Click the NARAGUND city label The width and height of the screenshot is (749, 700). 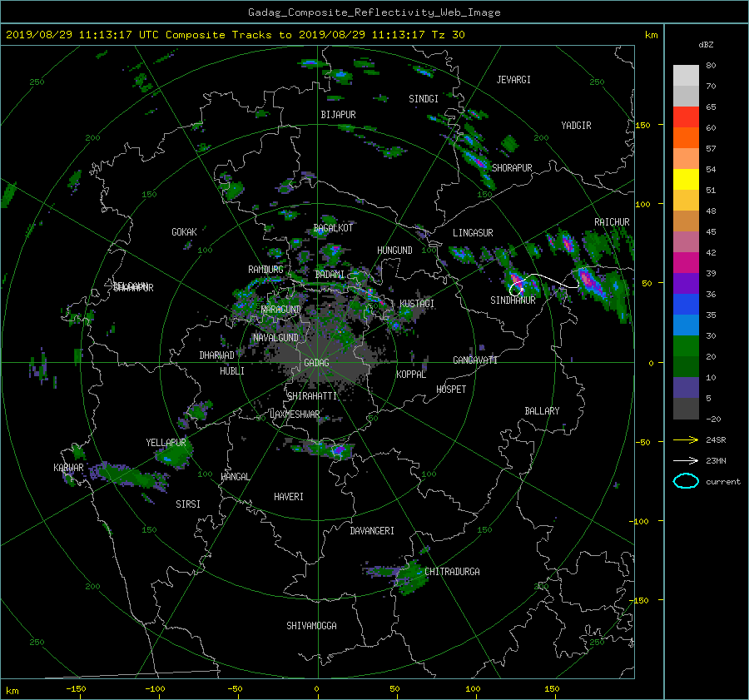[x=280, y=310]
